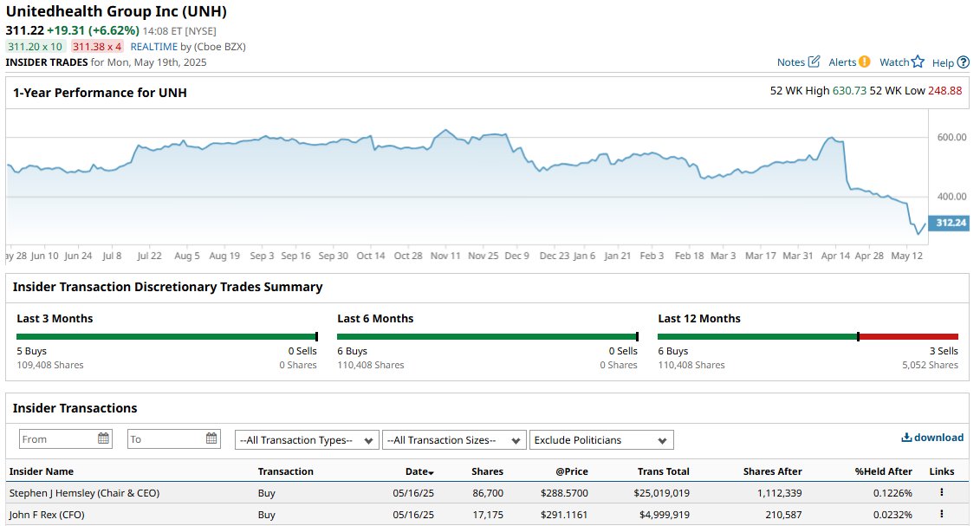Select Stephen J Hemsley (Chair & CEO) name

[84, 493]
